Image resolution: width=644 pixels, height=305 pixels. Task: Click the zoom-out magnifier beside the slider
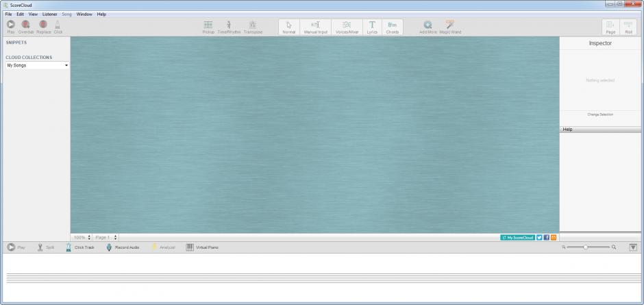(564, 247)
